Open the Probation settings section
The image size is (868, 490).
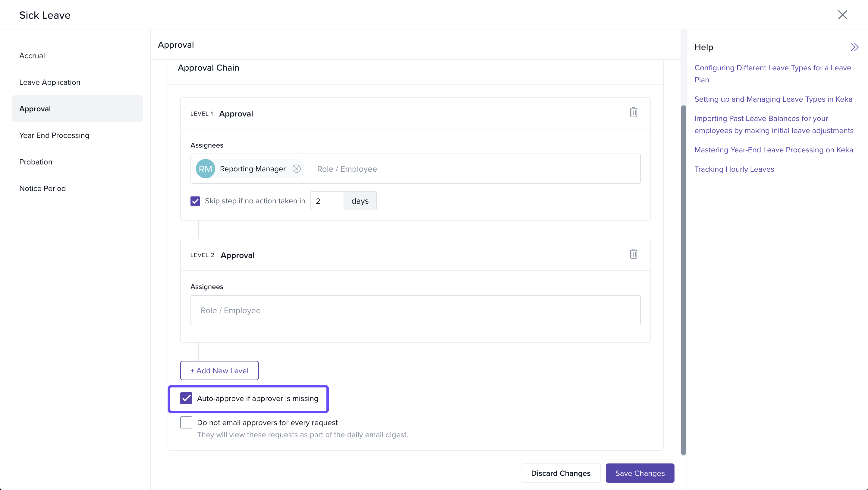point(36,162)
